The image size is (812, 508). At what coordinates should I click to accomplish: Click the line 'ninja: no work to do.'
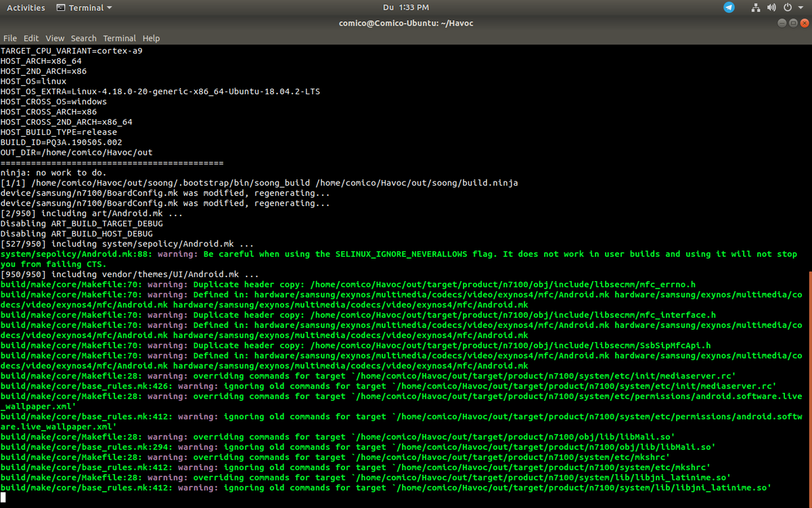coord(53,173)
